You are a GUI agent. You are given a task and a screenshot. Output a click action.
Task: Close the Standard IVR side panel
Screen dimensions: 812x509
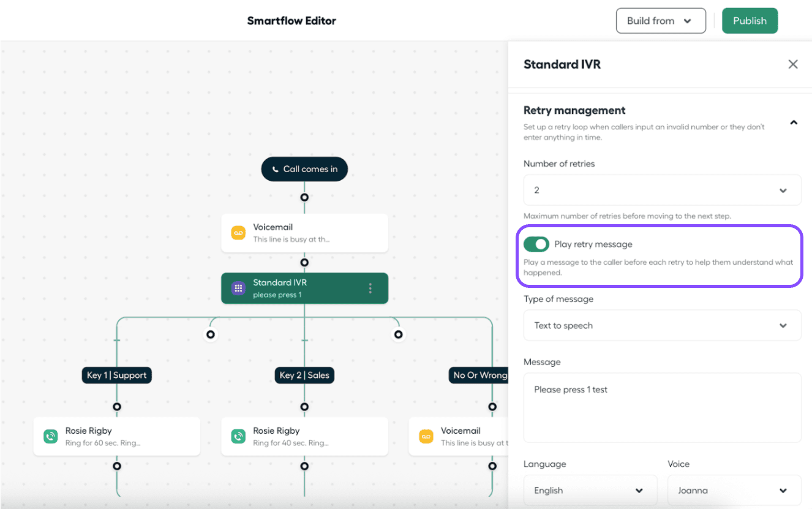tap(793, 64)
